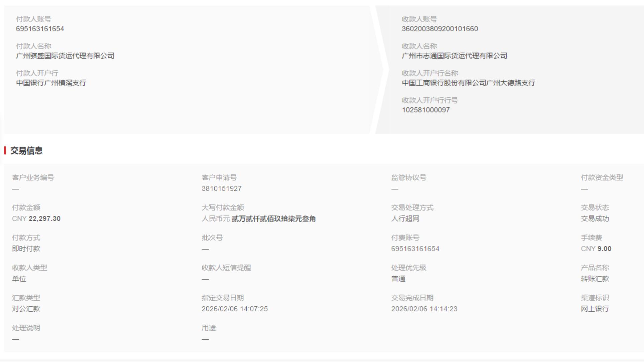Click payment method value 即时付款
This screenshot has height=363, width=644.
point(26,249)
